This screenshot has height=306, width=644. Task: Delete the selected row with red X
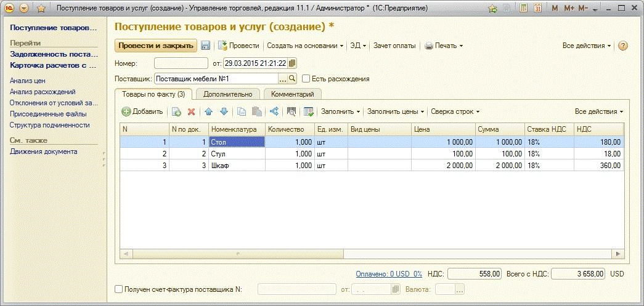pyautogui.click(x=191, y=111)
